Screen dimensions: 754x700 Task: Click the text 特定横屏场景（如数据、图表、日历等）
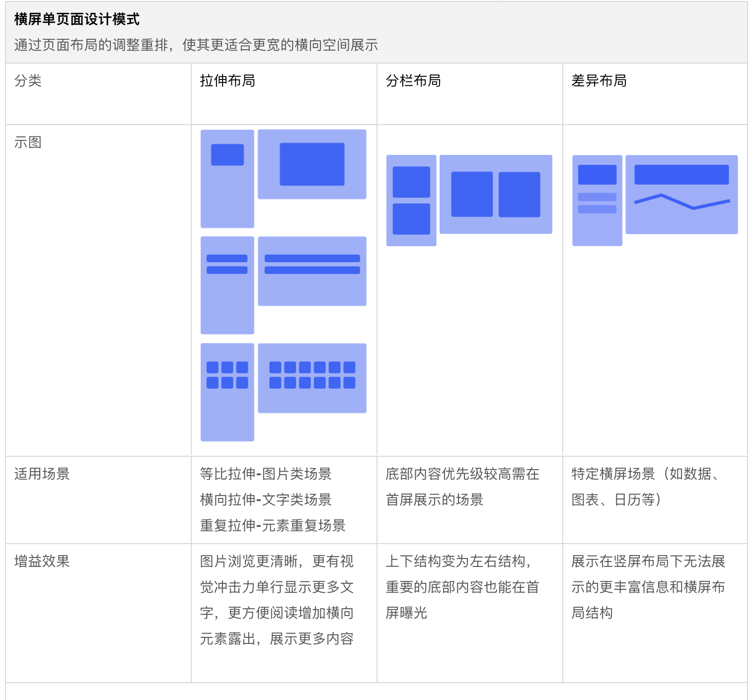[x=646, y=487]
